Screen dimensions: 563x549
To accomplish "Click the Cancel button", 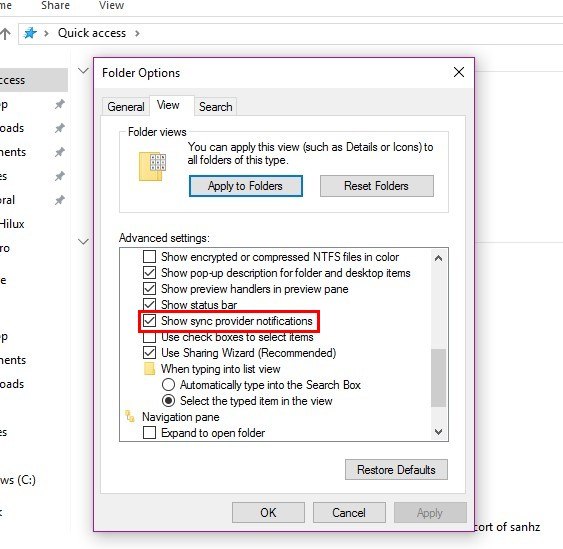I will coord(349,512).
